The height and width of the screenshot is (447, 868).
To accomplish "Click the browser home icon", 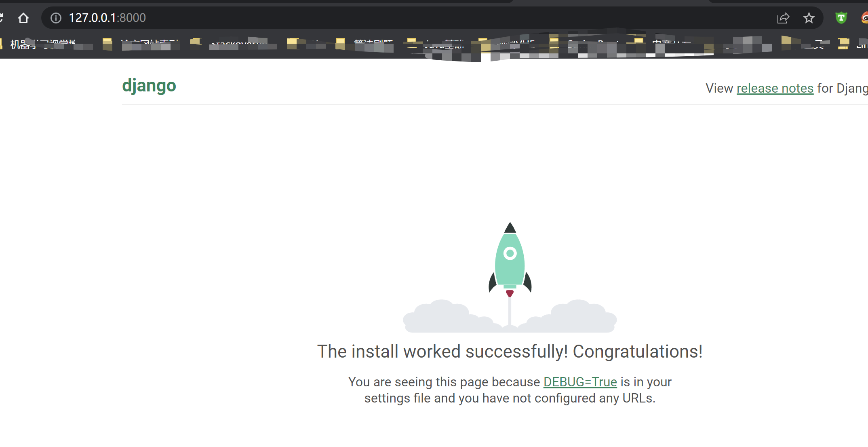I will pos(23,18).
